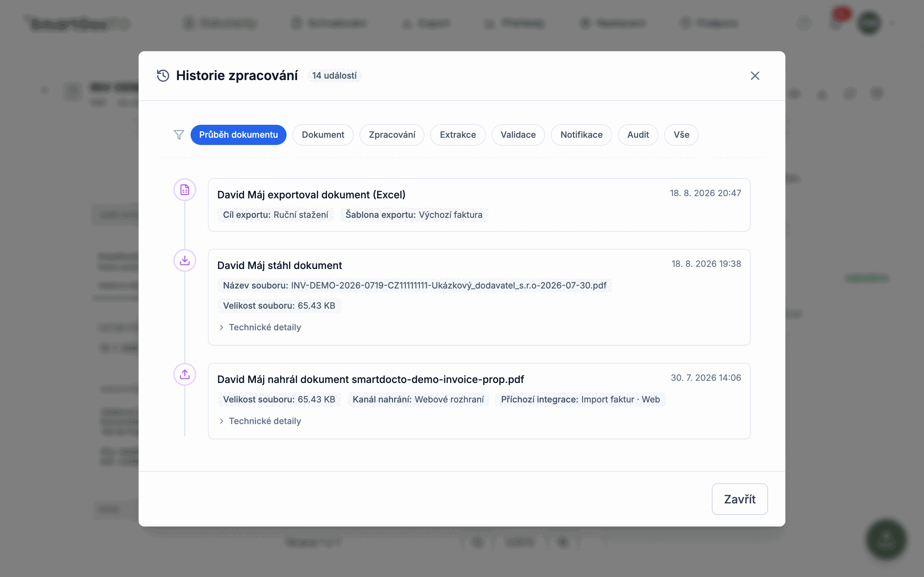Click the Zavřít button
This screenshot has height=577, width=924.
(740, 499)
